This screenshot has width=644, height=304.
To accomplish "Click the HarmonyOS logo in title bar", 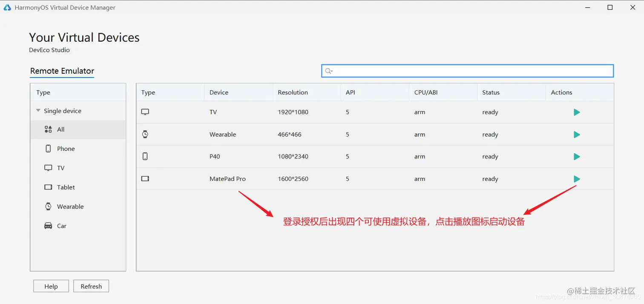I will coord(7,7).
